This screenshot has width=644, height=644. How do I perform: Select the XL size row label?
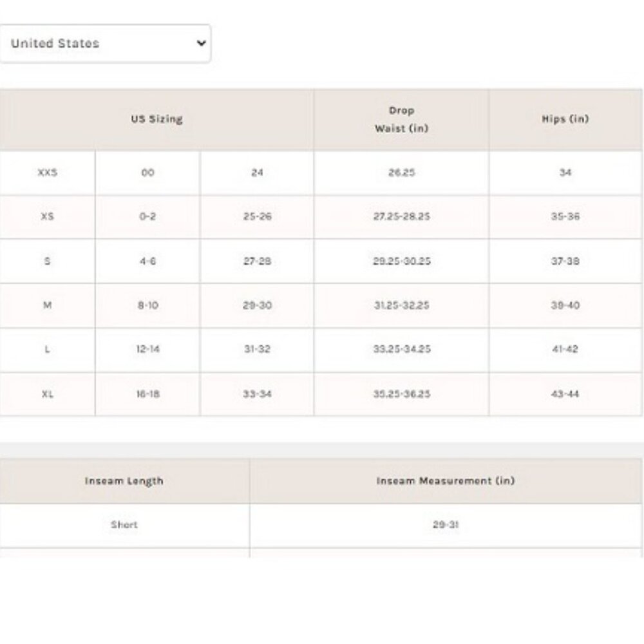[47, 394]
